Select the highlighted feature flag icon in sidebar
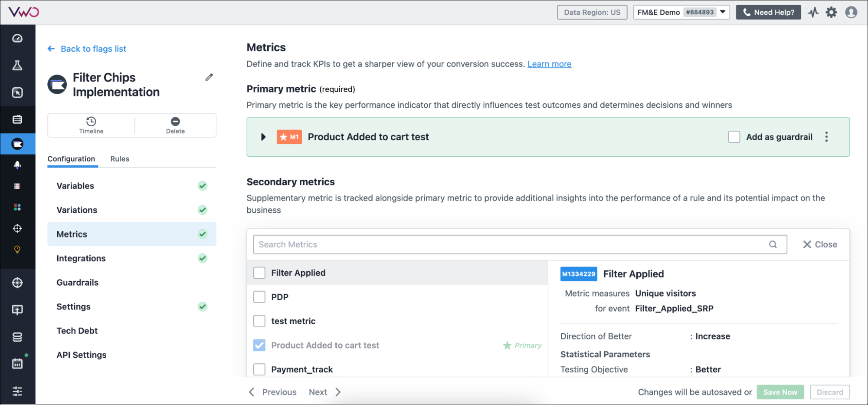868x405 pixels. click(x=17, y=144)
